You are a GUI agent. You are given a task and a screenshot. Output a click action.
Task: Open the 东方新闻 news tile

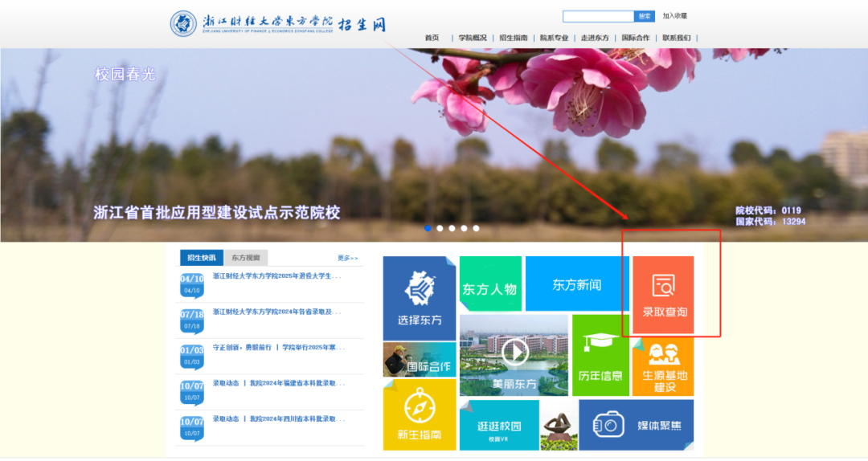click(576, 284)
